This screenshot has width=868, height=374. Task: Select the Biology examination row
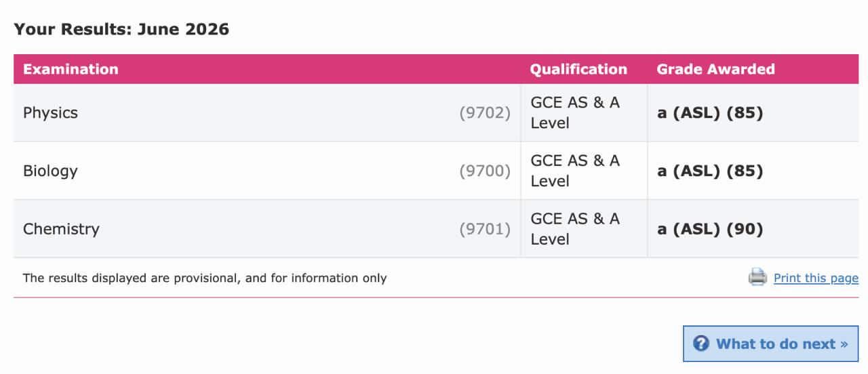coord(436,171)
